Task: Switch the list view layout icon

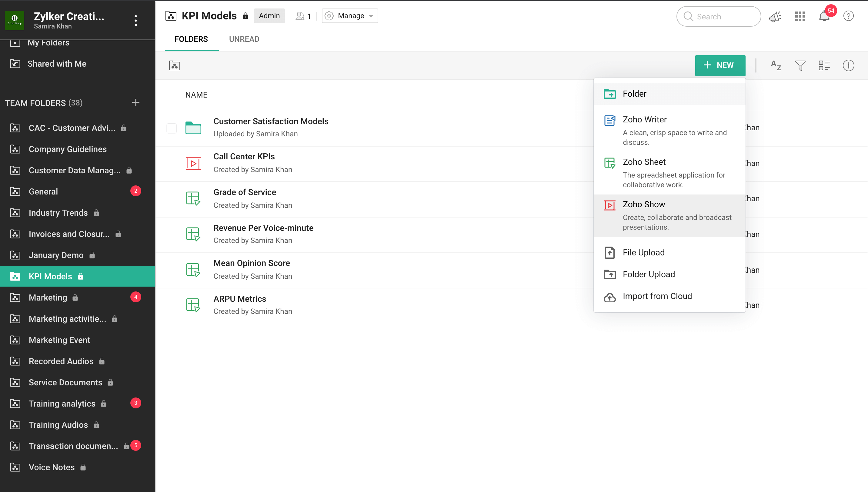Action: pyautogui.click(x=824, y=65)
